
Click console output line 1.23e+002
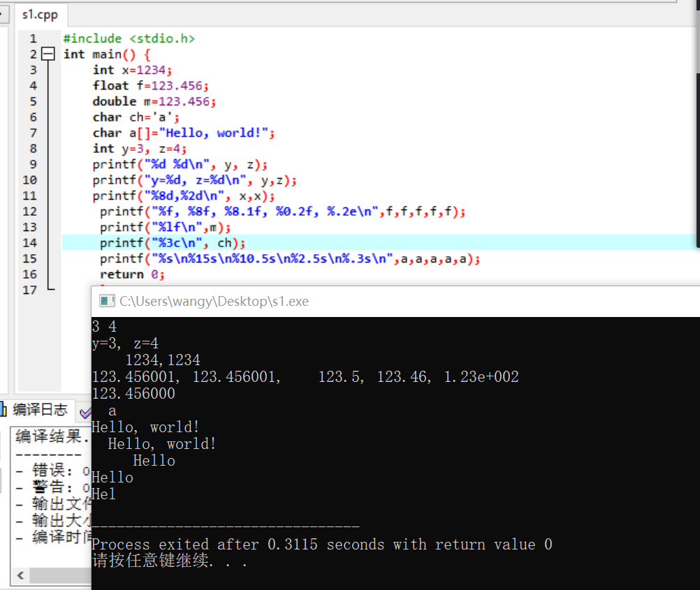(x=481, y=376)
